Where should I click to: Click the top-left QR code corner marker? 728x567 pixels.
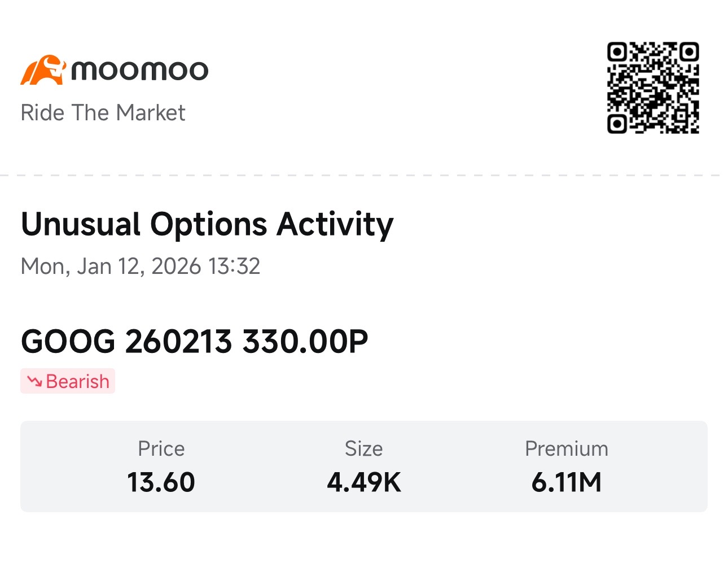pyautogui.click(x=617, y=52)
